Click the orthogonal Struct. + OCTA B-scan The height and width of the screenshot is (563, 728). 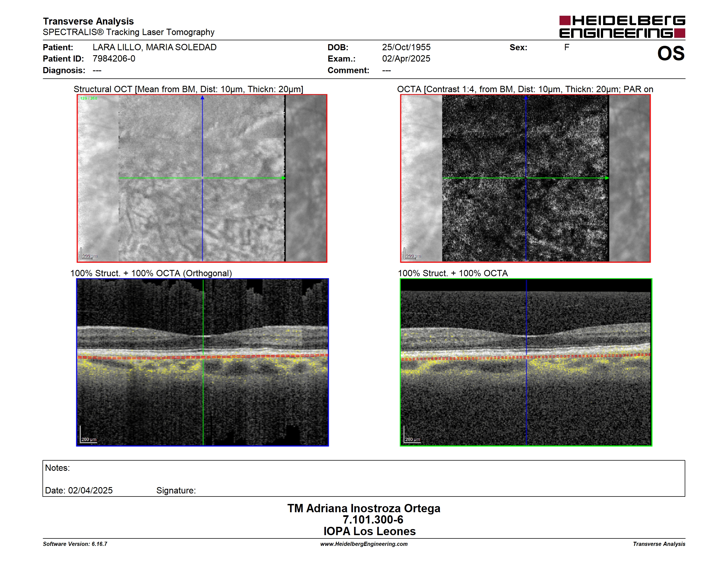(202, 362)
